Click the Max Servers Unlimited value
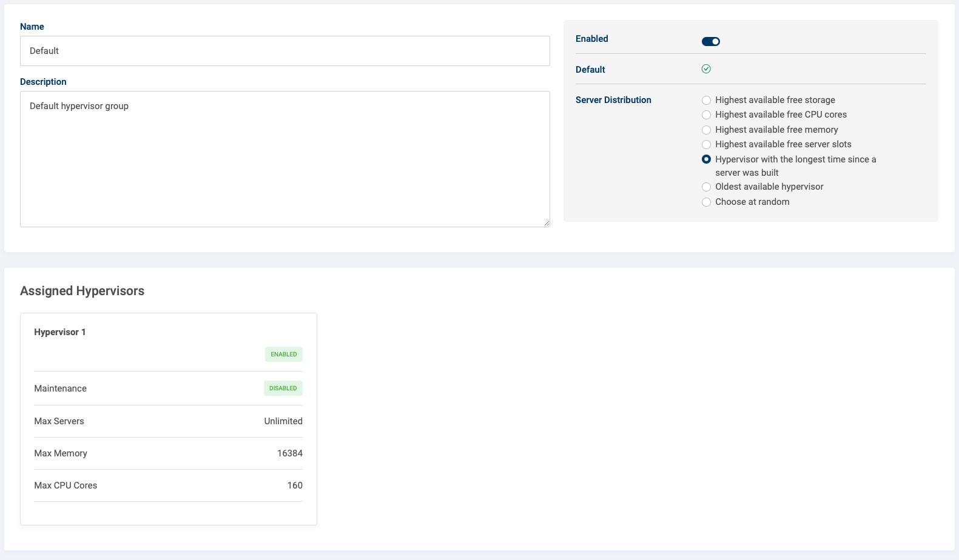Image resolution: width=959 pixels, height=560 pixels. click(283, 421)
